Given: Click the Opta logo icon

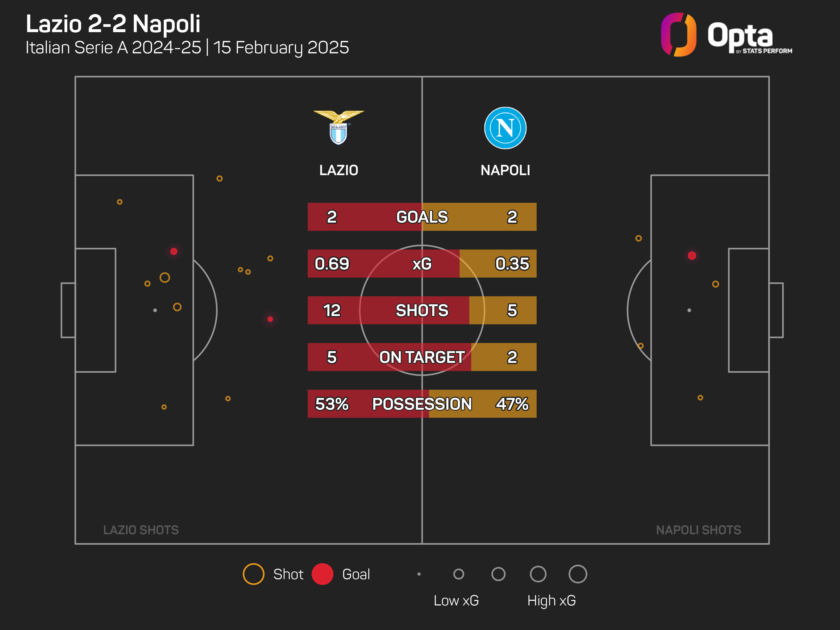Looking at the screenshot, I should point(678,35).
